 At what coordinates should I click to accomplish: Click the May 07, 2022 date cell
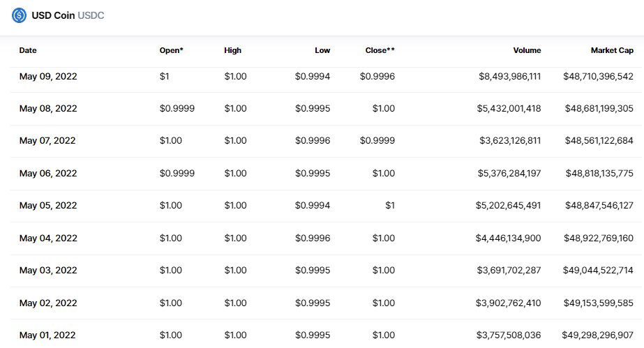click(x=48, y=141)
